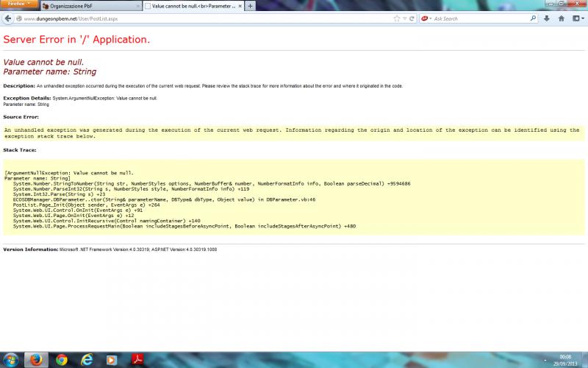This screenshot has width=588, height=368.
Task: Click the back navigation arrow
Action: (x=9, y=18)
